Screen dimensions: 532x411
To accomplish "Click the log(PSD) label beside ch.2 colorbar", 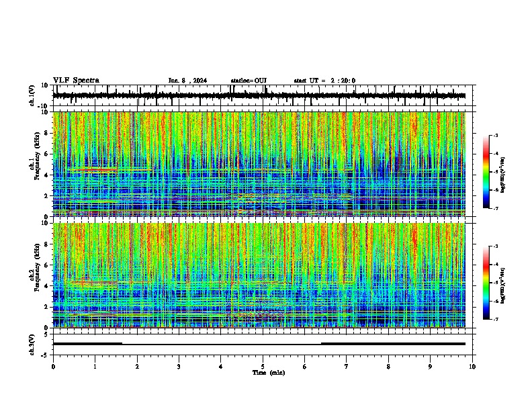I will point(502,285).
